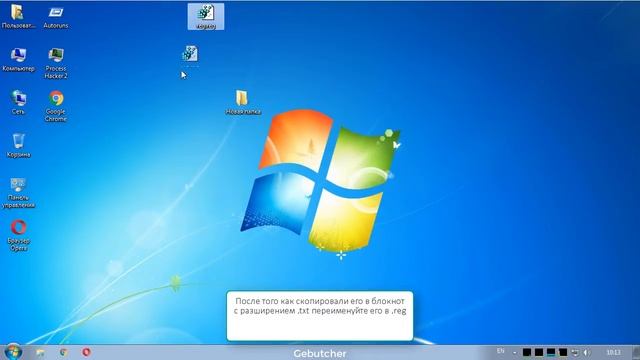
Task: Select the Панель управления desktop icon
Action: (18, 193)
